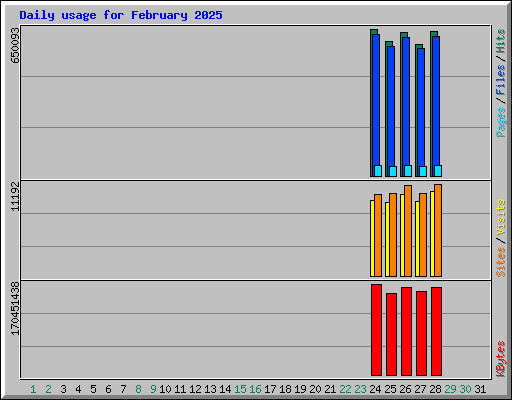This screenshot has height=400, width=512.
Task: Click the yellow Visits bar for day 28
Action: [432, 234]
